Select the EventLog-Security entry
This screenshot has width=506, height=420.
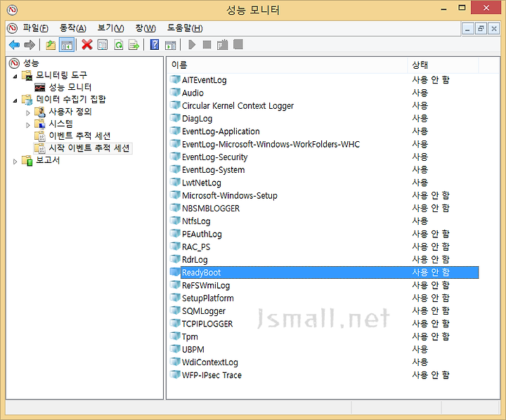pyautogui.click(x=214, y=157)
